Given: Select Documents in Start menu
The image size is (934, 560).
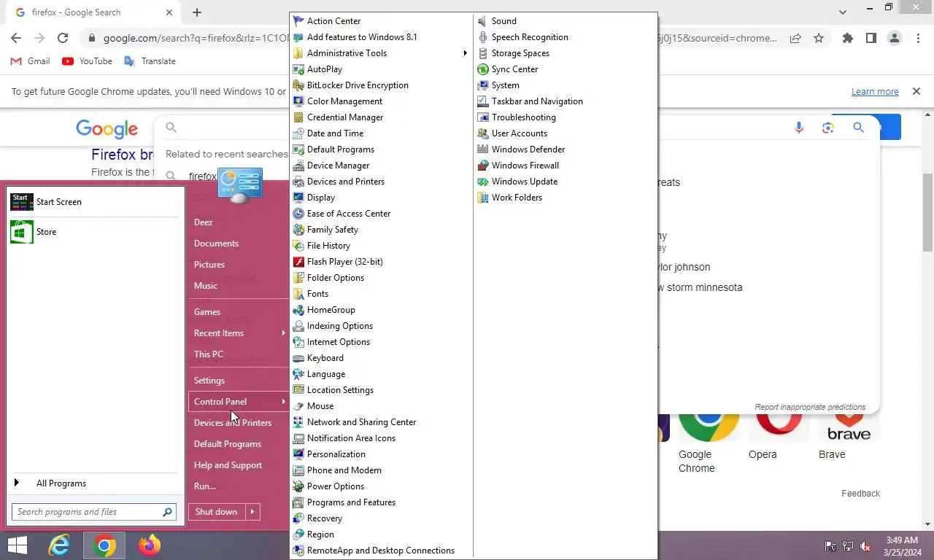Looking at the screenshot, I should [x=216, y=244].
